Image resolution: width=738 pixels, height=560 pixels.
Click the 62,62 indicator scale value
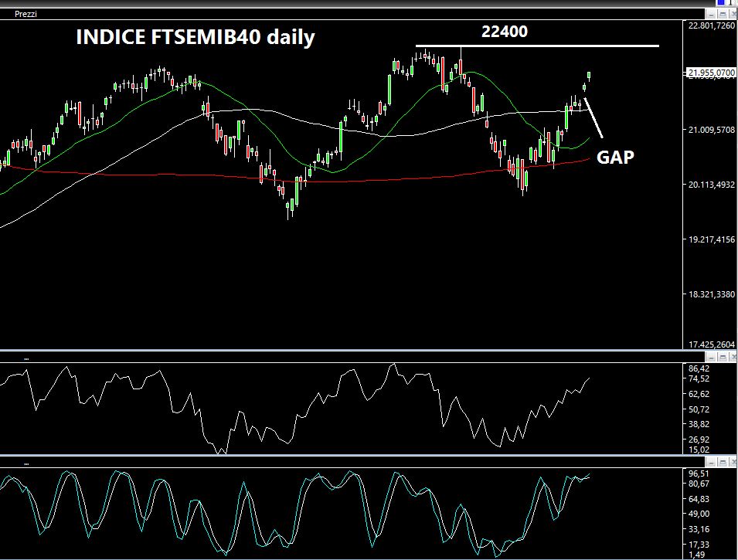pos(699,394)
